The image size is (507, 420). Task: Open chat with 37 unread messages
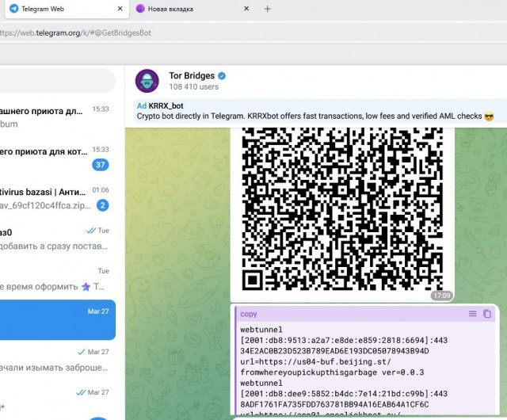[58, 158]
